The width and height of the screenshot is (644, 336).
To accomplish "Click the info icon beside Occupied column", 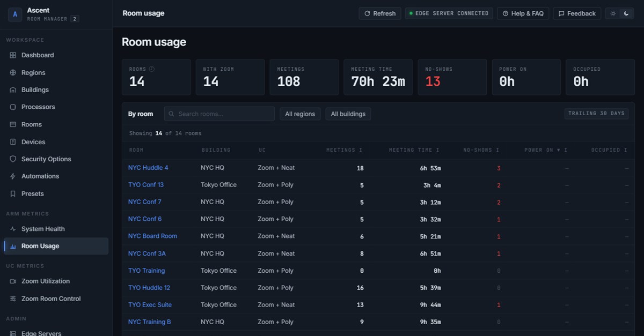I will point(626,150).
